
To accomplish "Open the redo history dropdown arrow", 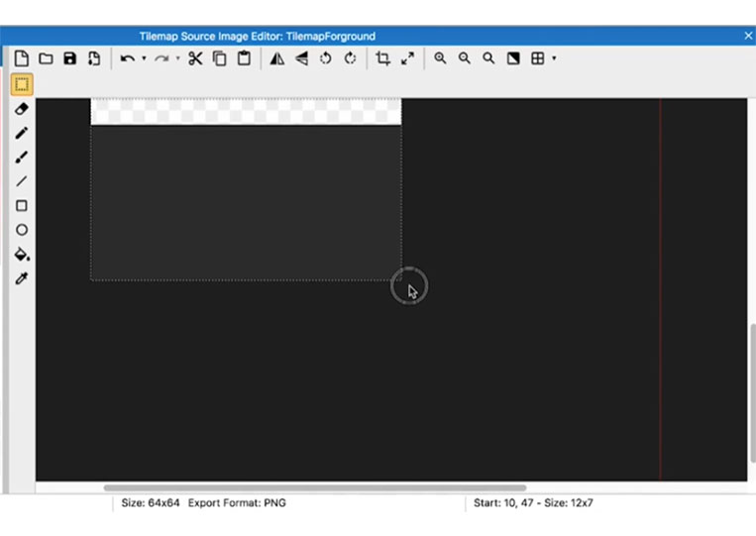I will tap(178, 58).
